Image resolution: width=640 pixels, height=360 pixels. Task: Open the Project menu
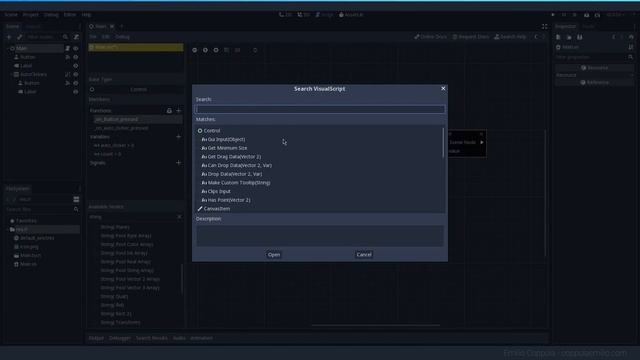tap(31, 15)
